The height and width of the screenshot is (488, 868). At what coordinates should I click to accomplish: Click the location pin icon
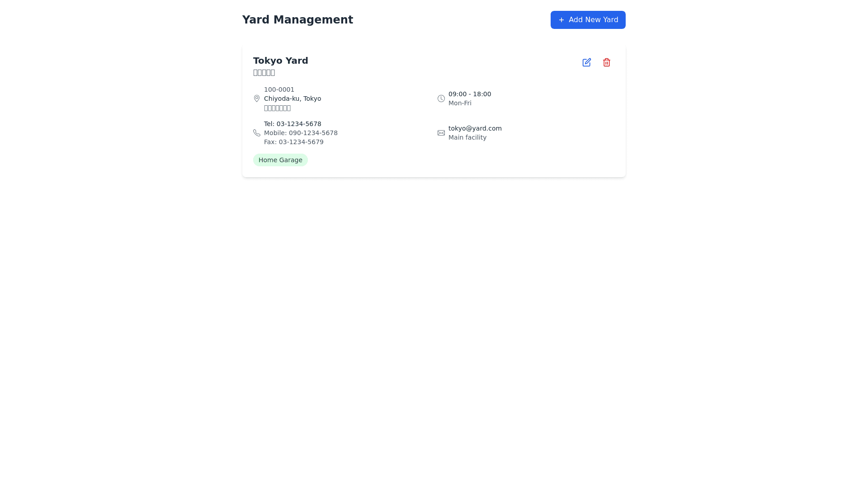point(256,99)
